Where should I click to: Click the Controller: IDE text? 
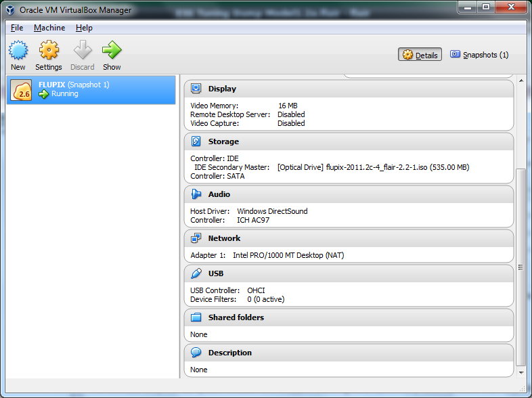(x=215, y=158)
